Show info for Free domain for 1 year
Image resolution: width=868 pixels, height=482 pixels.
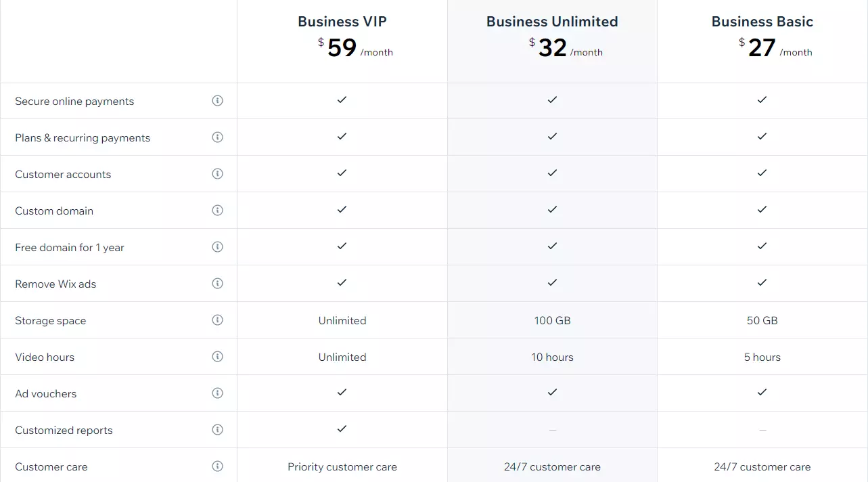pyautogui.click(x=217, y=247)
